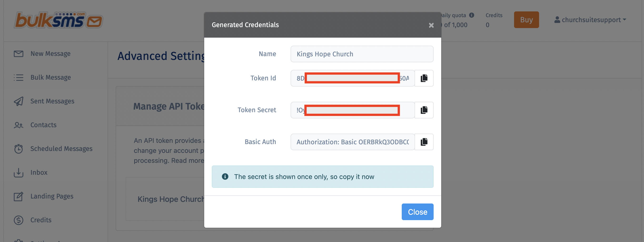This screenshot has width=644, height=242.
Task: Click the Daily quota info icon
Action: [x=471, y=15]
